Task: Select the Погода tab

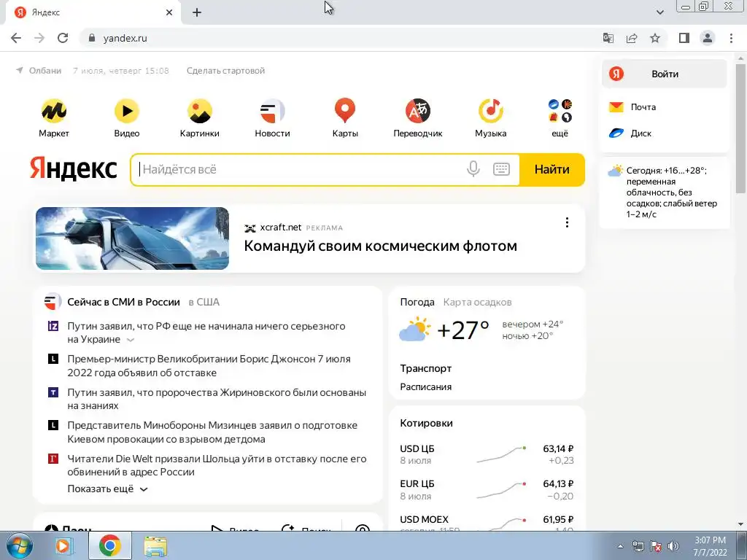Action: (417, 302)
